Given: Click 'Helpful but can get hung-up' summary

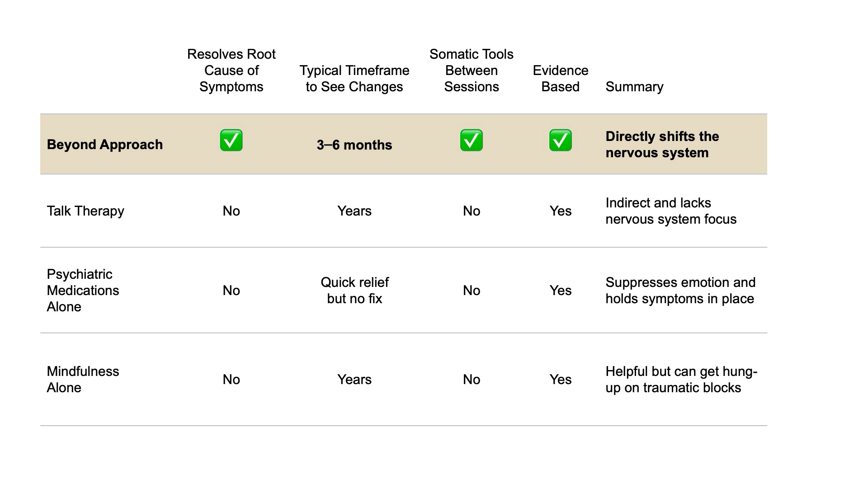Looking at the screenshot, I should [681, 380].
